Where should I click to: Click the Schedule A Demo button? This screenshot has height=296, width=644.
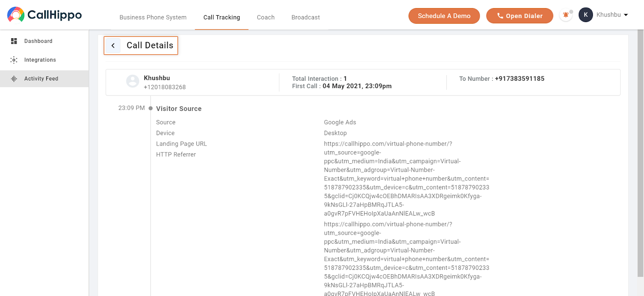pos(444,16)
